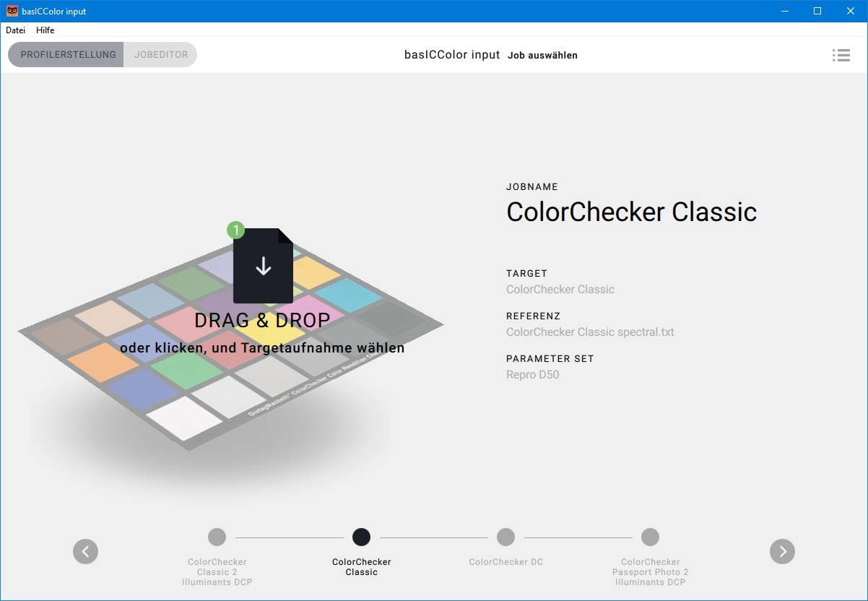Click the previous job arrow
Screen dimensions: 868x601
[x=85, y=551]
